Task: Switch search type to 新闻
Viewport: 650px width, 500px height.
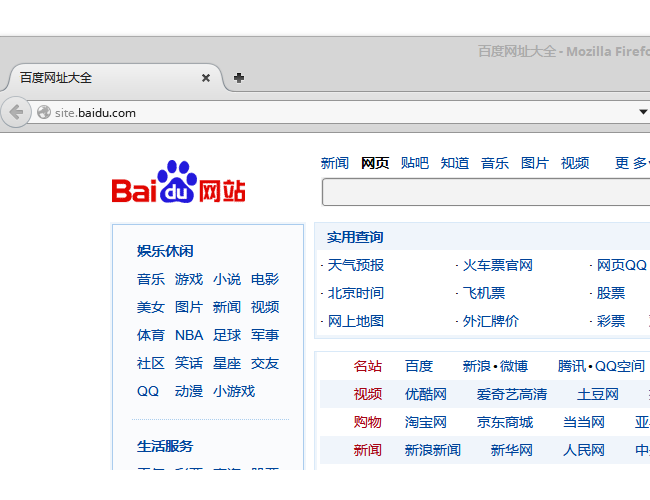Action: click(x=335, y=163)
